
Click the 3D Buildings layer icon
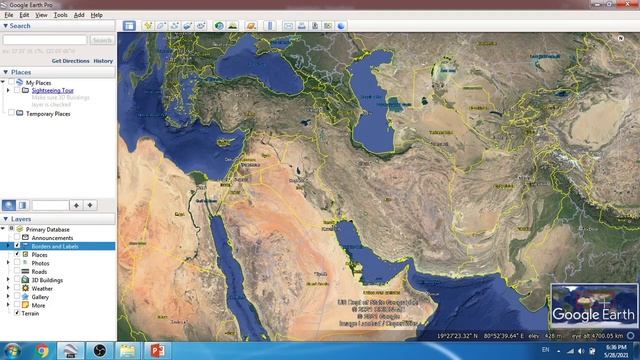pyautogui.click(x=25, y=280)
